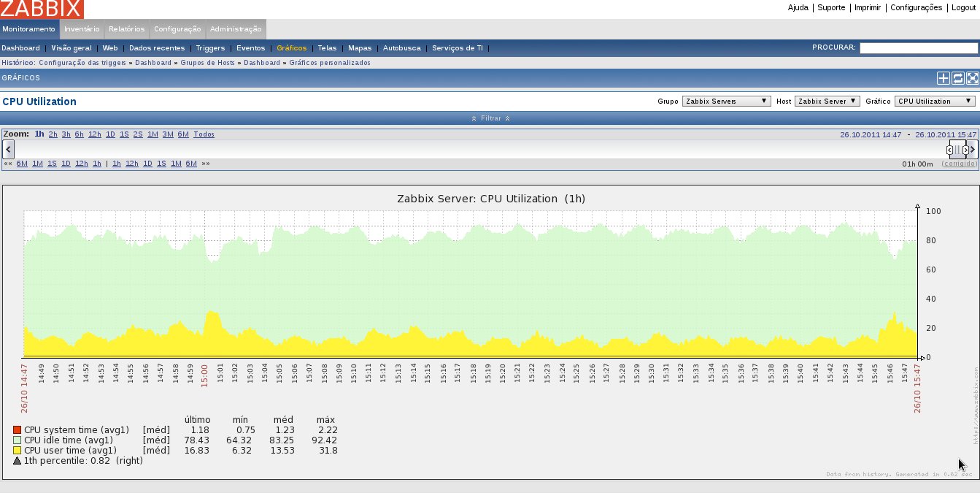Set zoom to 3h
Image resolution: width=980 pixels, height=493 pixels.
pos(66,134)
